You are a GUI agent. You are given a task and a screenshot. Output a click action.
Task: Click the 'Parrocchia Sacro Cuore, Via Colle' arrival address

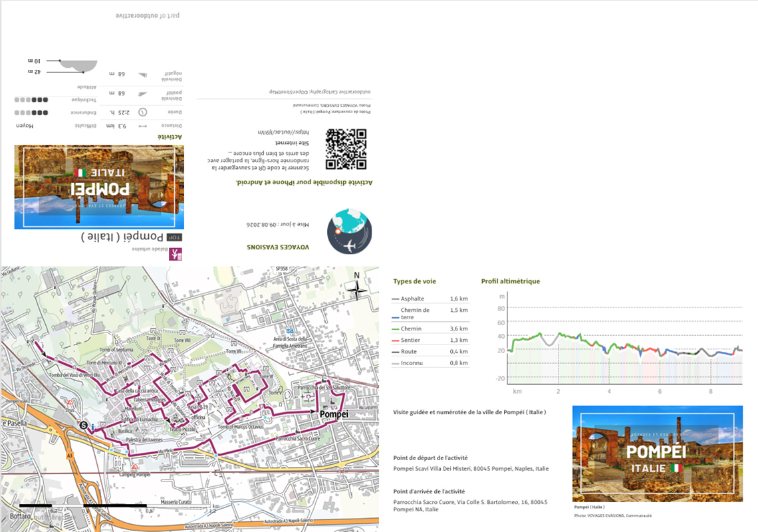pyautogui.click(x=470, y=505)
